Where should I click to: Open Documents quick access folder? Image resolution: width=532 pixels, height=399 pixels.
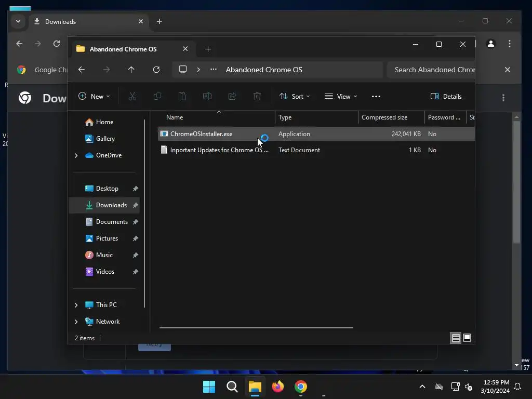click(x=104, y=222)
